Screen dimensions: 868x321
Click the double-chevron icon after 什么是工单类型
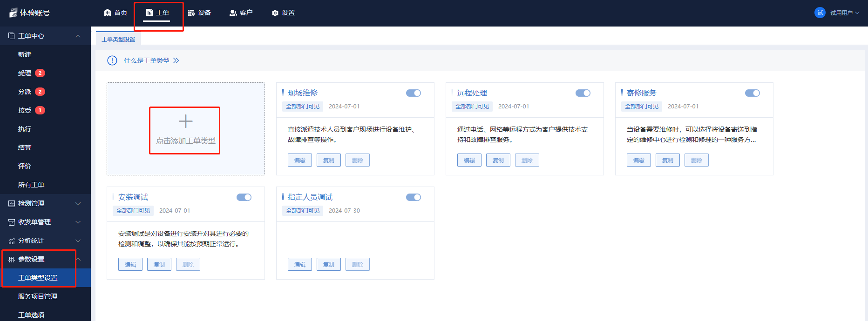click(x=176, y=60)
